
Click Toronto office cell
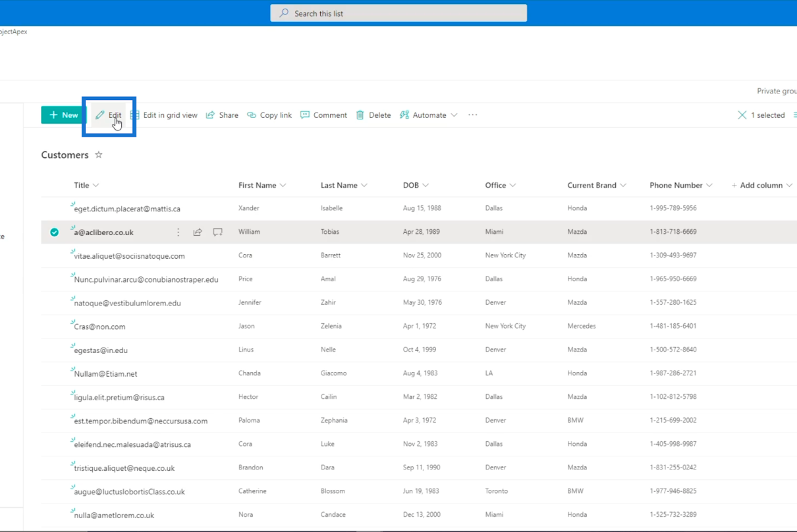click(x=497, y=491)
